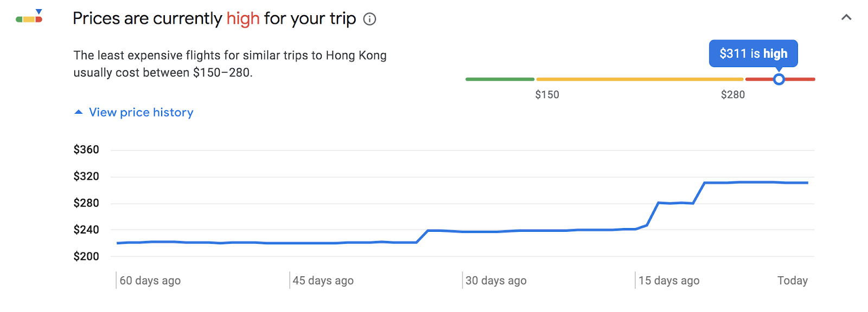868x312 pixels.
Task: Click the green low-price range segment
Action: tap(500, 79)
